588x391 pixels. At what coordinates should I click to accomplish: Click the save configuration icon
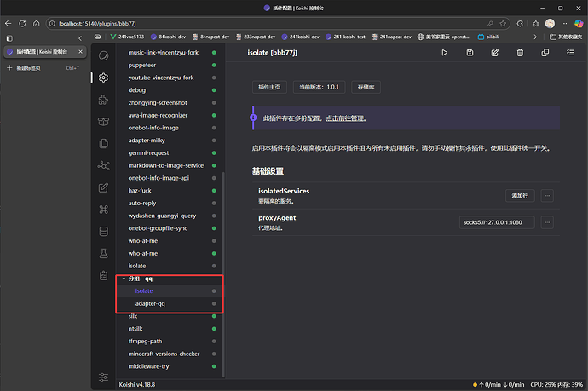pyautogui.click(x=470, y=53)
